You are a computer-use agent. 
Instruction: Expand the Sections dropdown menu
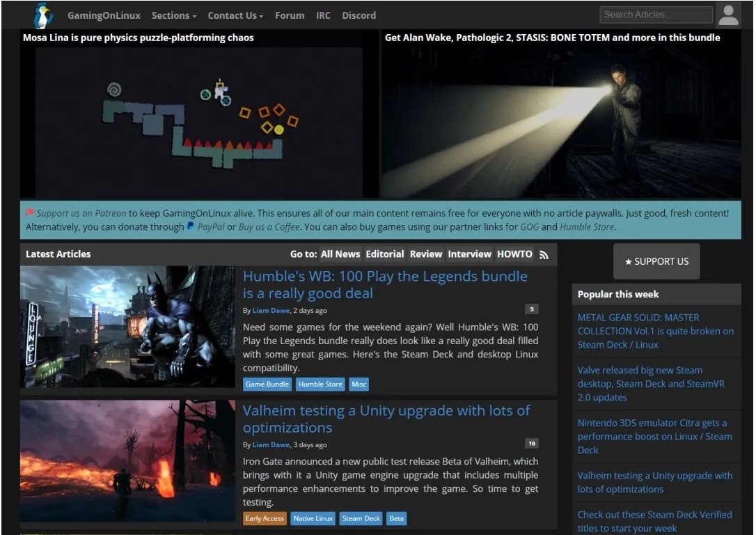(x=173, y=15)
